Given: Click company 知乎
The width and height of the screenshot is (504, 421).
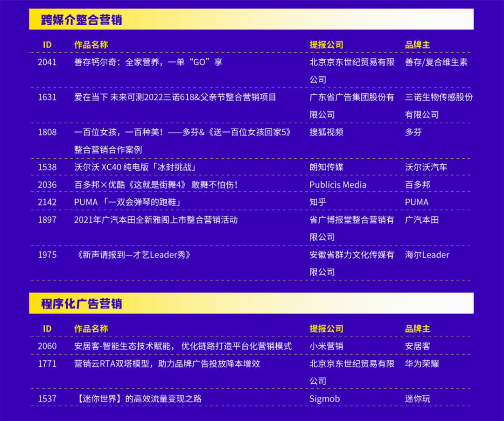Looking at the screenshot, I should pos(318,202).
